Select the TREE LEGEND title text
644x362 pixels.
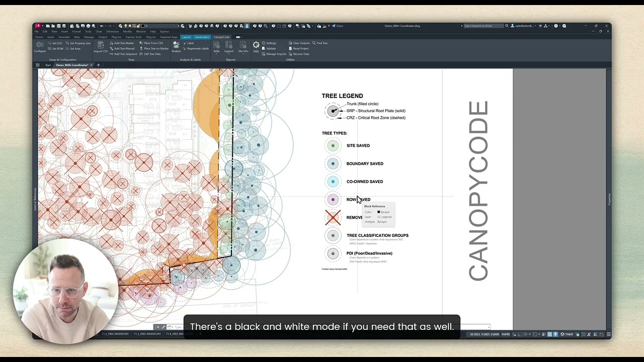tap(342, 96)
